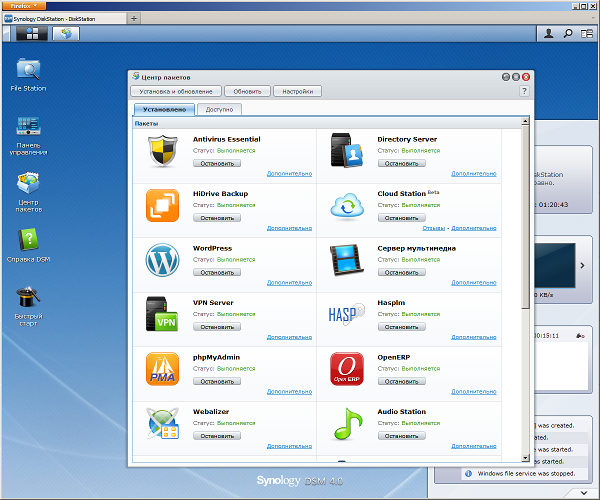Stop the Media Server package (Сервер мультимедиа)
The height and width of the screenshot is (500, 600).
[x=401, y=272]
